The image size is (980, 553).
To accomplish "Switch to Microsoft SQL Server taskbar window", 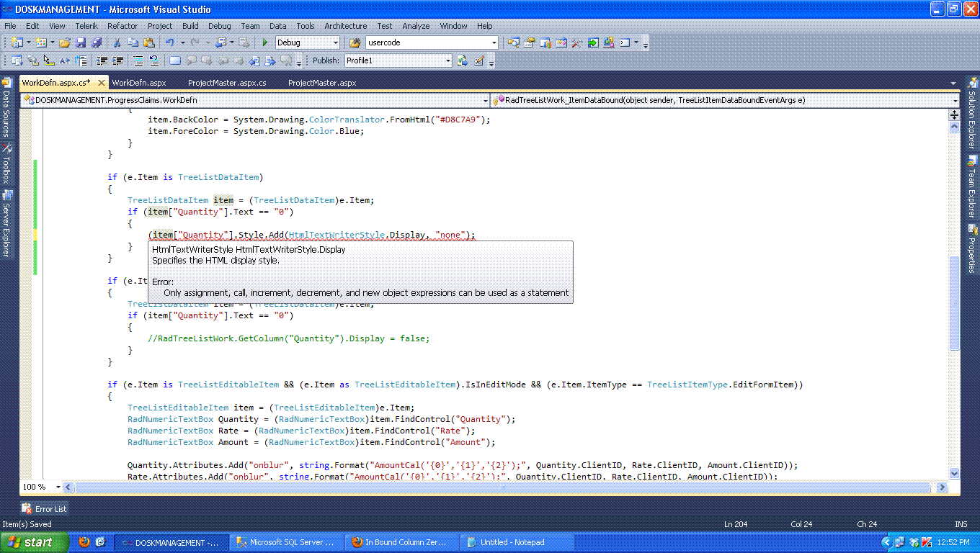I will [x=287, y=542].
